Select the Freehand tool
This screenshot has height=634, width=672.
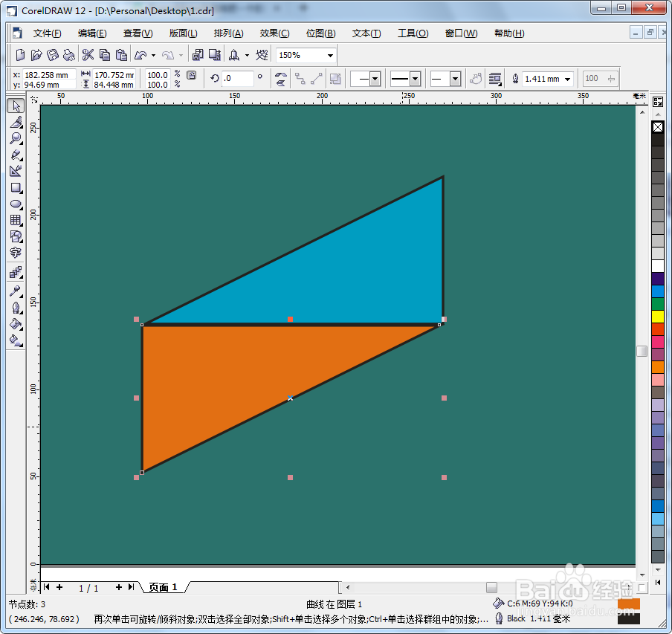16,155
